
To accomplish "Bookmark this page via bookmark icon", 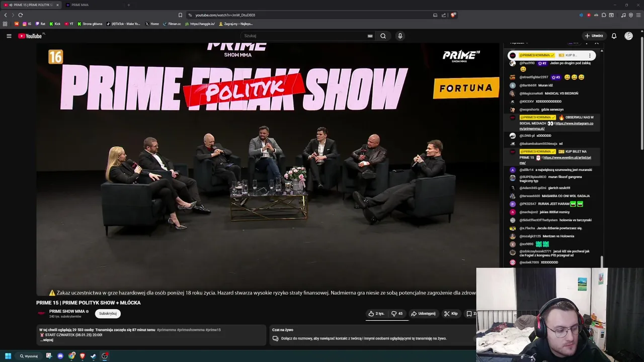I will (180, 15).
